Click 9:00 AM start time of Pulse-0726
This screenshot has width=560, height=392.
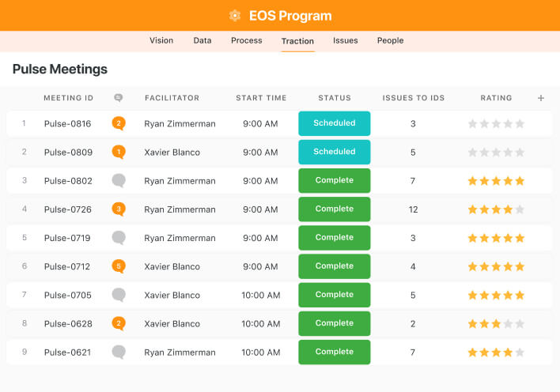click(260, 209)
